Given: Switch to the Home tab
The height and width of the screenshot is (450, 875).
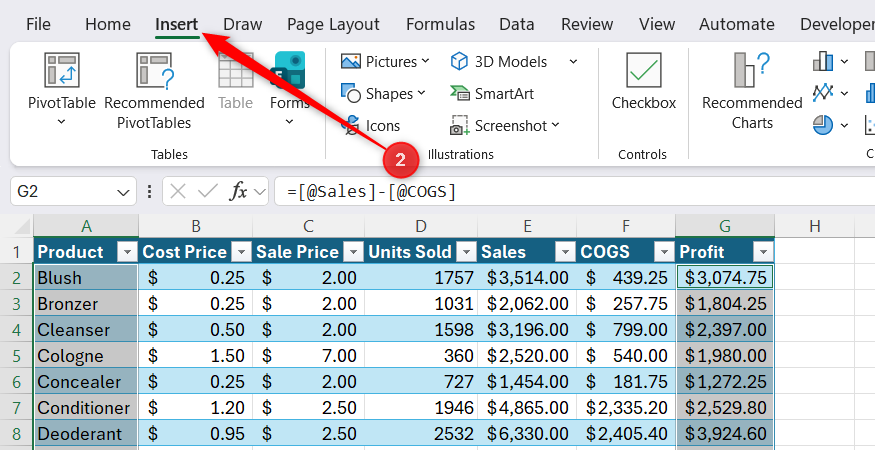Looking at the screenshot, I should 108,24.
